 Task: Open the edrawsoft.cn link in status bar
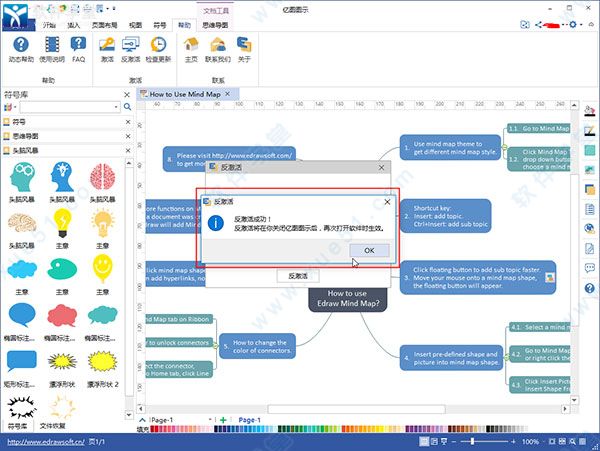click(x=46, y=442)
